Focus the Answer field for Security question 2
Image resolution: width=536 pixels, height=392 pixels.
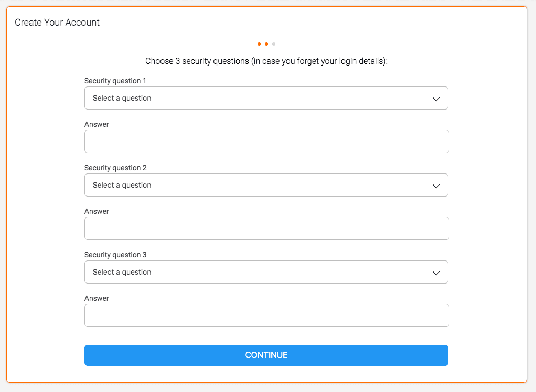pos(266,228)
